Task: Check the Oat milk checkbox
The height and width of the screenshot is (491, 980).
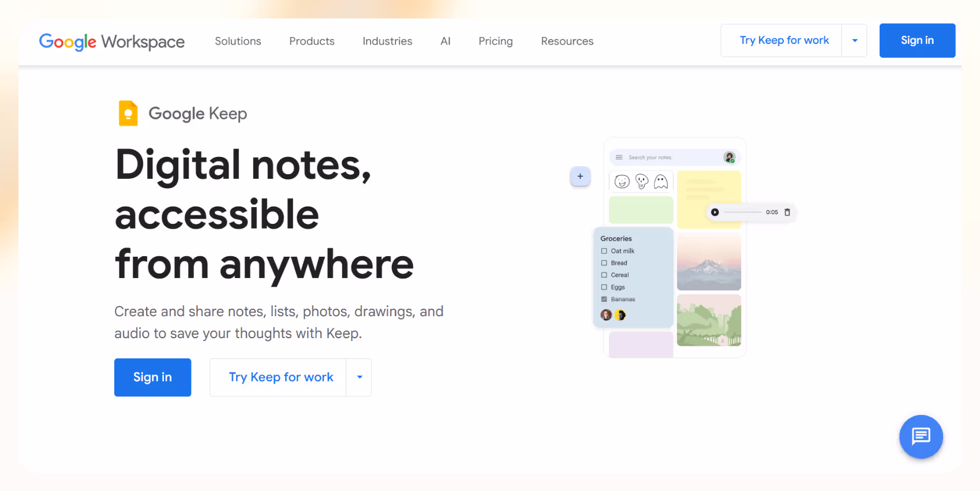Action: [x=604, y=251]
